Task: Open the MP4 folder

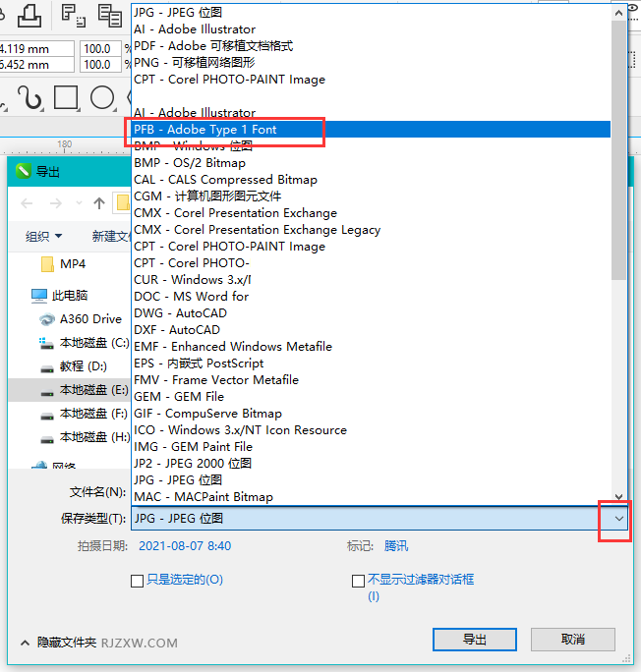Action: point(72,264)
